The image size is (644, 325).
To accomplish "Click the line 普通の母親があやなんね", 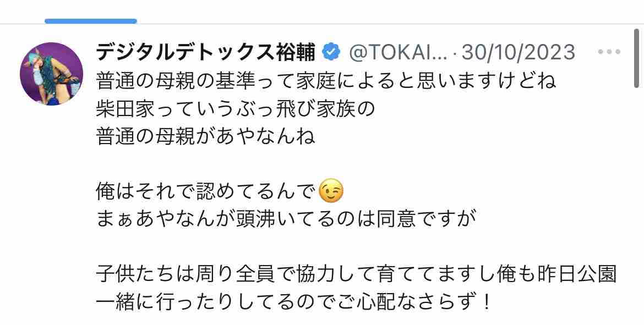I will [x=206, y=136].
